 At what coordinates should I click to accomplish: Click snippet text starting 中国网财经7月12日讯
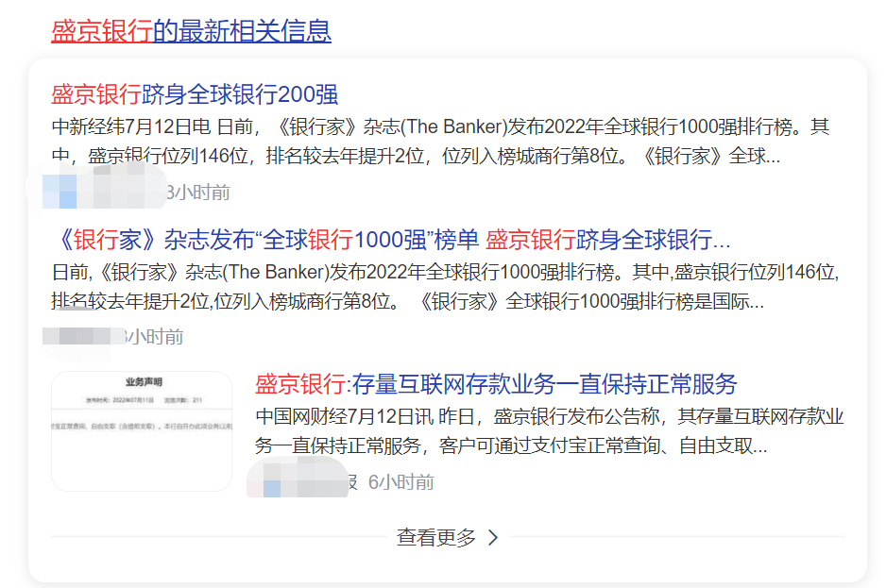(x=549, y=431)
